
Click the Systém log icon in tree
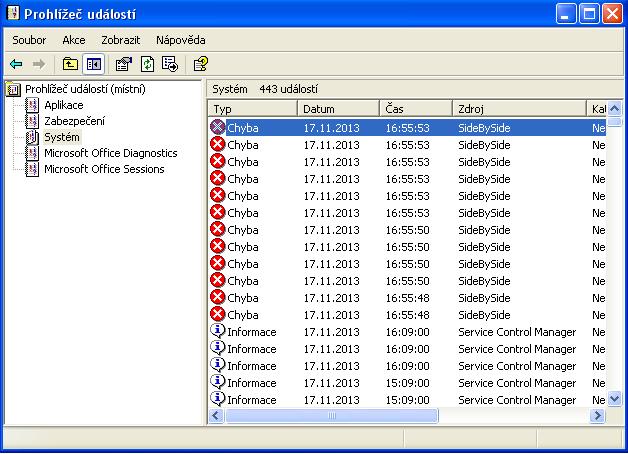tap(32, 137)
